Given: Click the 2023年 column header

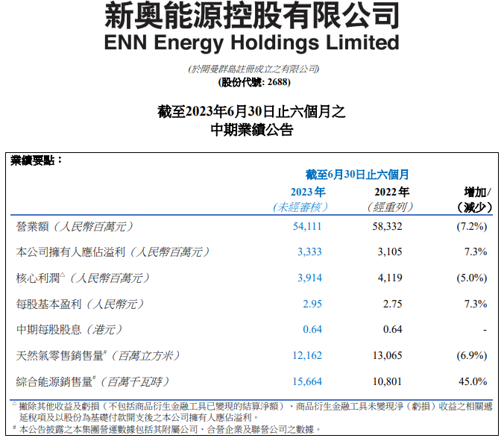Looking at the screenshot, I should point(308,192).
